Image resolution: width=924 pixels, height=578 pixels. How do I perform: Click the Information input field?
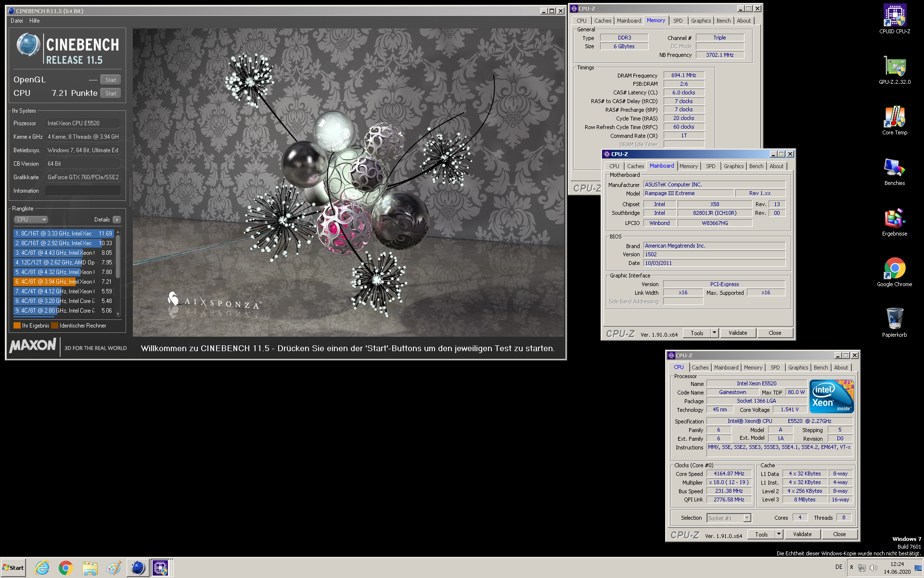[x=83, y=191]
